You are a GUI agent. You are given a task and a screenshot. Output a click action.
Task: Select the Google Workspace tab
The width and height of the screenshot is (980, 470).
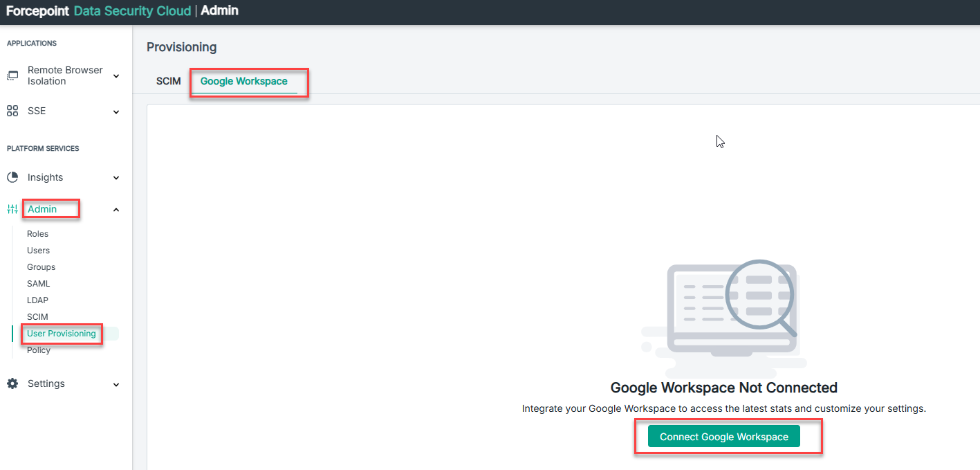[243, 81]
